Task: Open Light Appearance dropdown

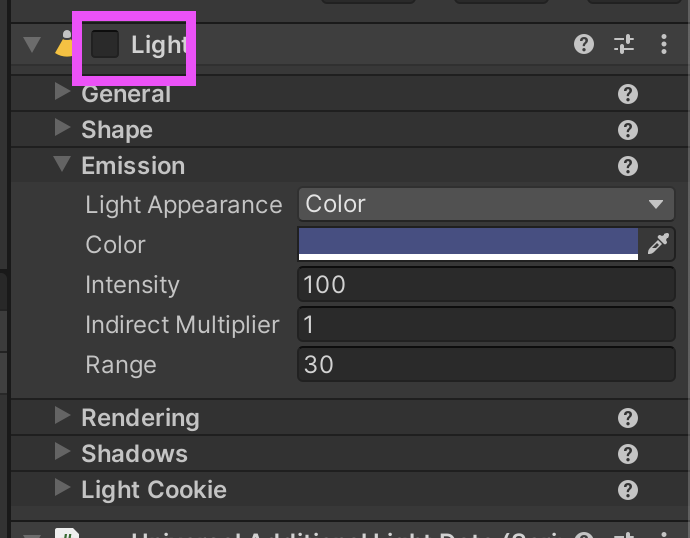Action: (486, 204)
